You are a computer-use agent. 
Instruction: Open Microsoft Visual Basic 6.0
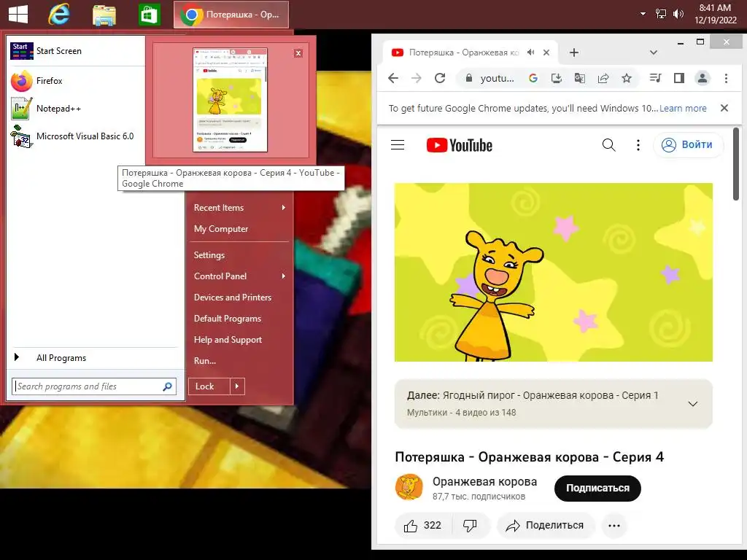76,136
